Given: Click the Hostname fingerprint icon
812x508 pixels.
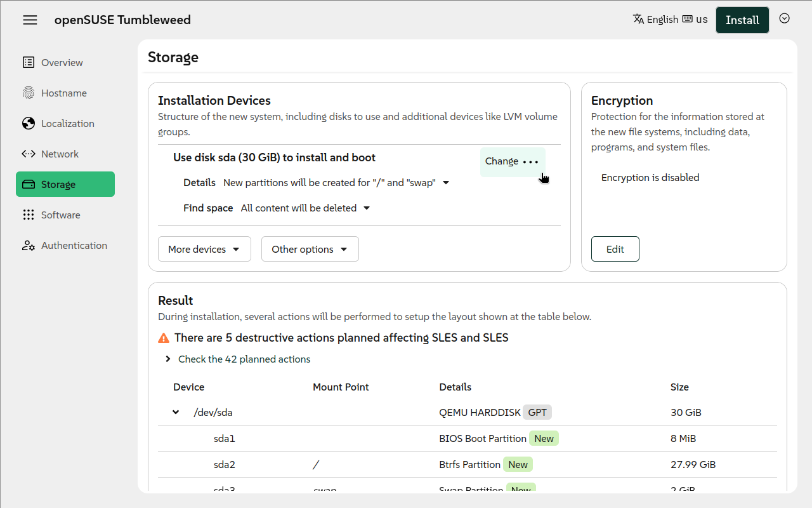Looking at the screenshot, I should pos(29,93).
